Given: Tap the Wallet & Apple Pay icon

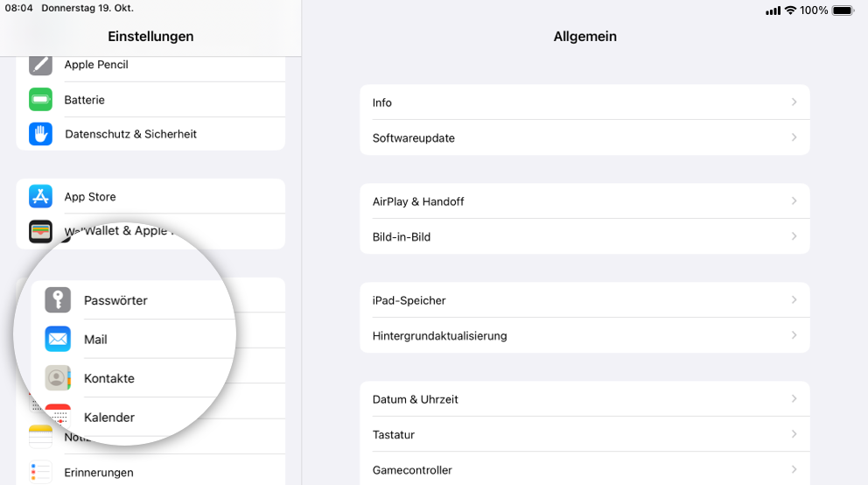Looking at the screenshot, I should click(x=40, y=231).
